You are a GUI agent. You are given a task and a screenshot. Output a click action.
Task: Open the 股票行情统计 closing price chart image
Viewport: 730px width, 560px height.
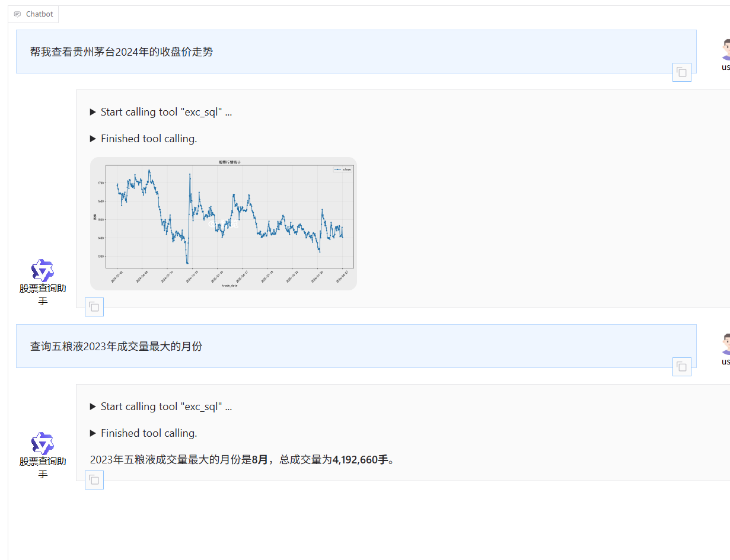coord(224,223)
